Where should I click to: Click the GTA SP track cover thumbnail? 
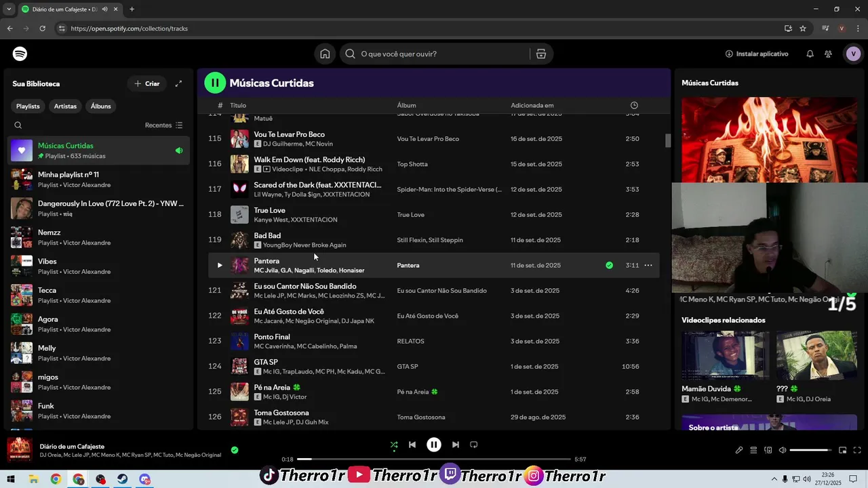click(239, 366)
